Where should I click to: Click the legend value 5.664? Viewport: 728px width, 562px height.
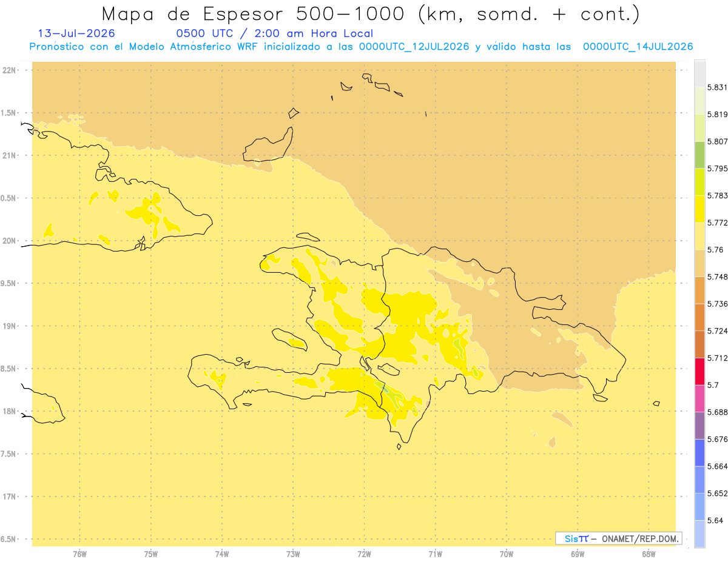717,466
